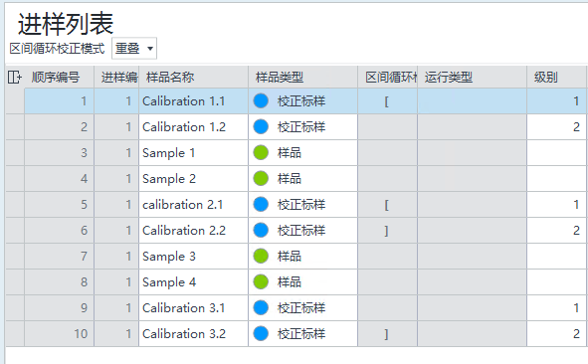Sort by the 顺序编号 column header
The image size is (588, 364).
[x=55, y=78]
